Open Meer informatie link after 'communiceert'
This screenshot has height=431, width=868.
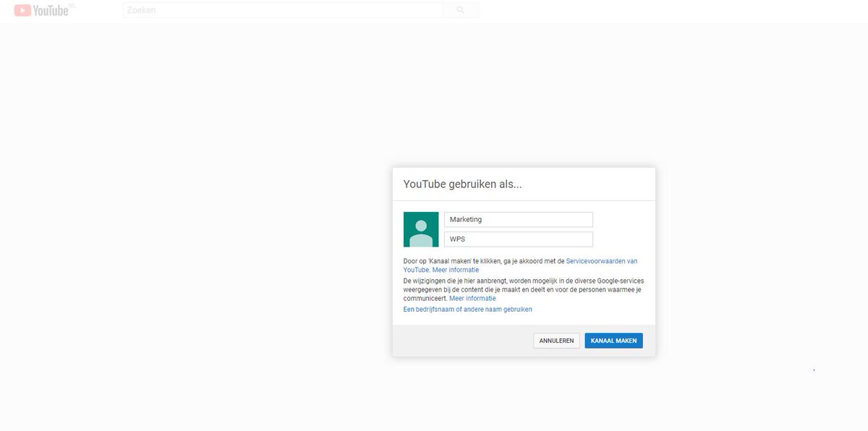tap(472, 298)
